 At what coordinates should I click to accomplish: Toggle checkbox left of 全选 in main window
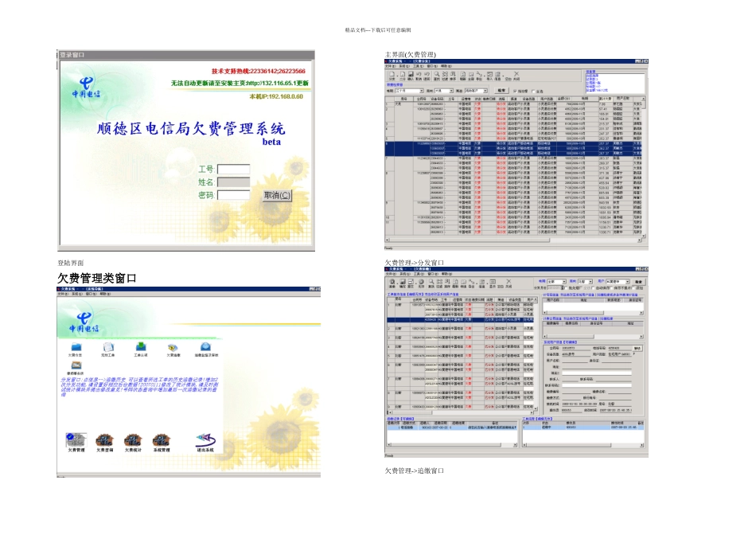tap(515, 91)
